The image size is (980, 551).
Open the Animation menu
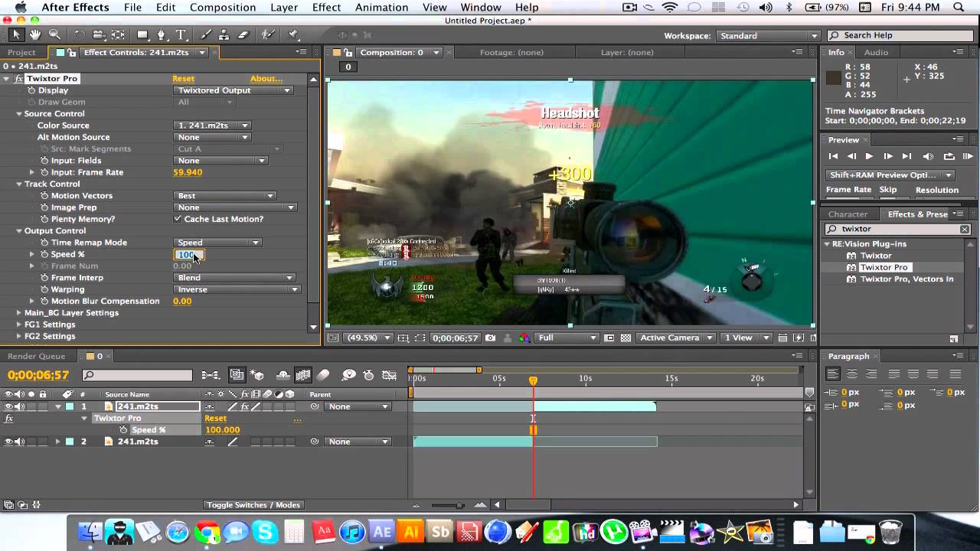click(381, 8)
